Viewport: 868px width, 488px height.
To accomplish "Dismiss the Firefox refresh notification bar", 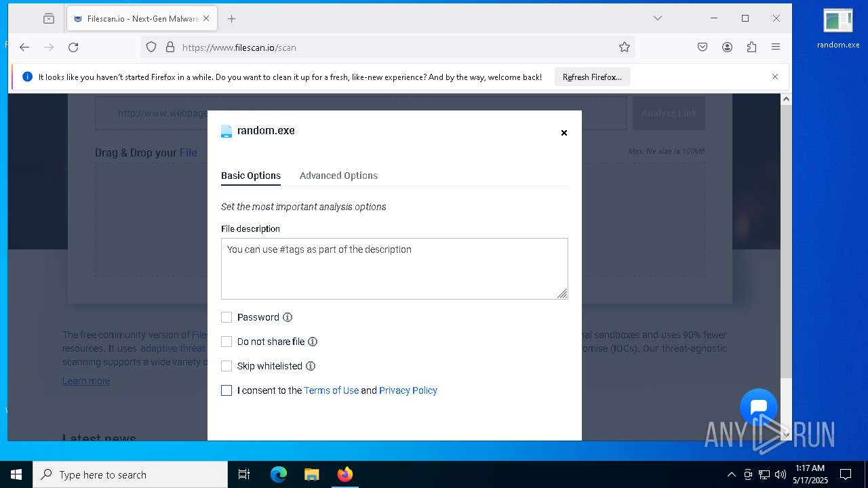I will [775, 77].
